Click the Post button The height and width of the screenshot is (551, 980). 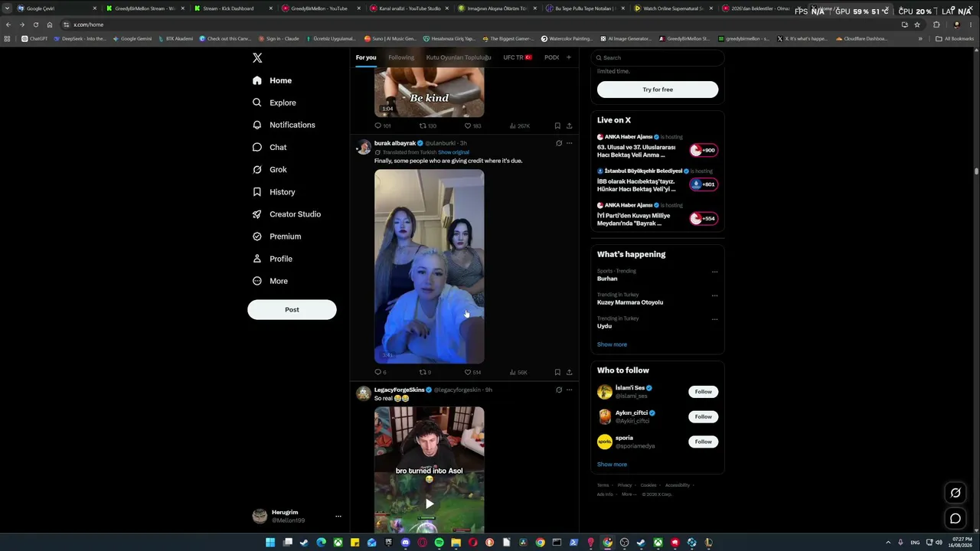click(292, 310)
